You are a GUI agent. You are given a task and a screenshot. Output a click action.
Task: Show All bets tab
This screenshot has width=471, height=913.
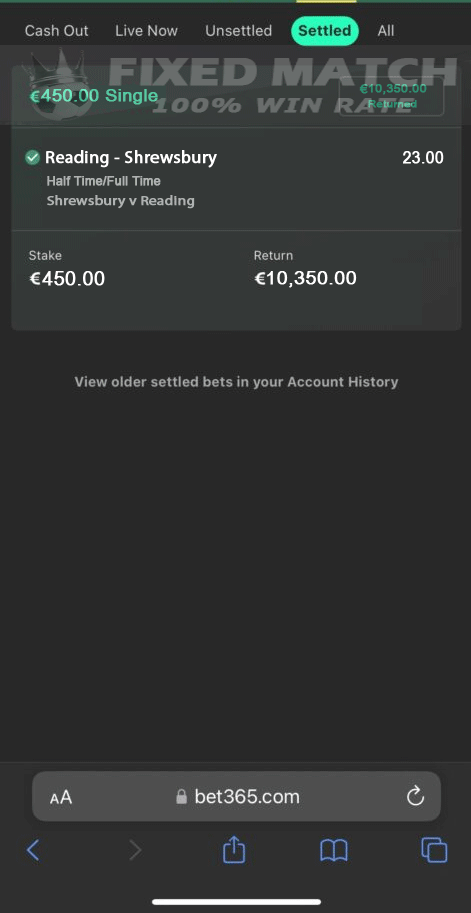(x=385, y=31)
